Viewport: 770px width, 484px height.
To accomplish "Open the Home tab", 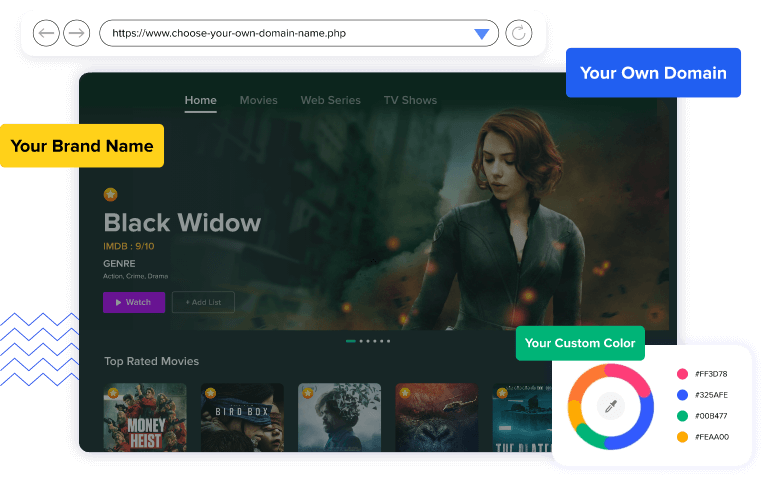I will (200, 100).
